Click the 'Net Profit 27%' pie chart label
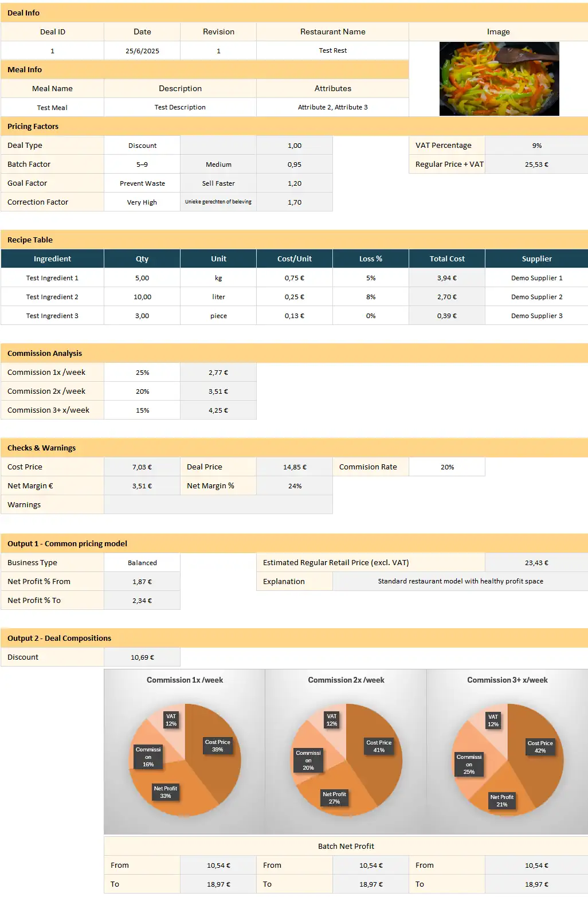588x897 pixels. click(334, 798)
